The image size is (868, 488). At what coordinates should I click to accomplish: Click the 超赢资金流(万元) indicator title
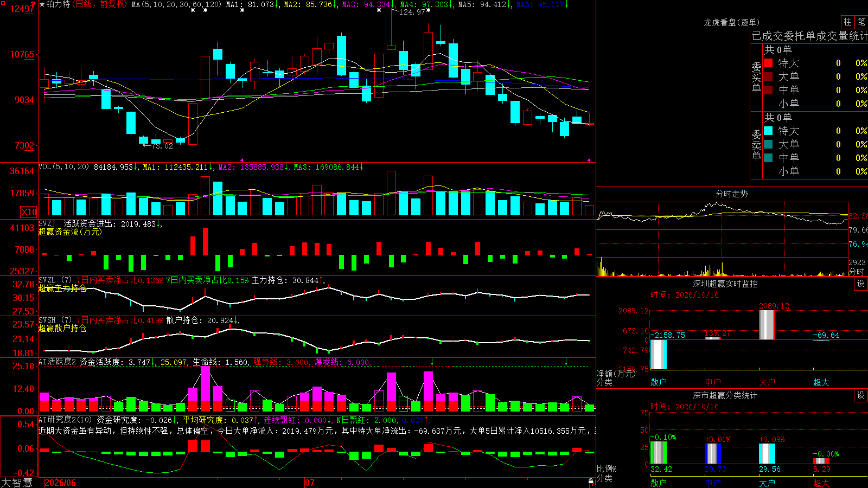pos(70,232)
